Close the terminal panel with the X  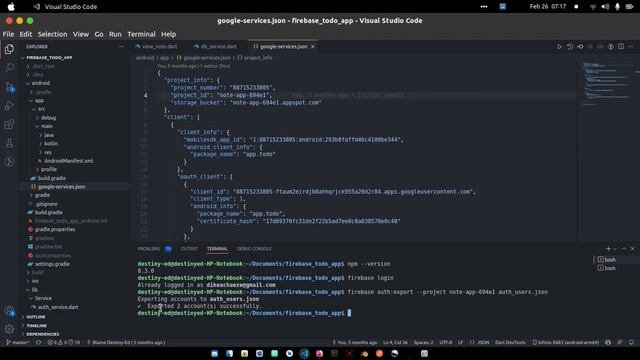[x=633, y=249]
